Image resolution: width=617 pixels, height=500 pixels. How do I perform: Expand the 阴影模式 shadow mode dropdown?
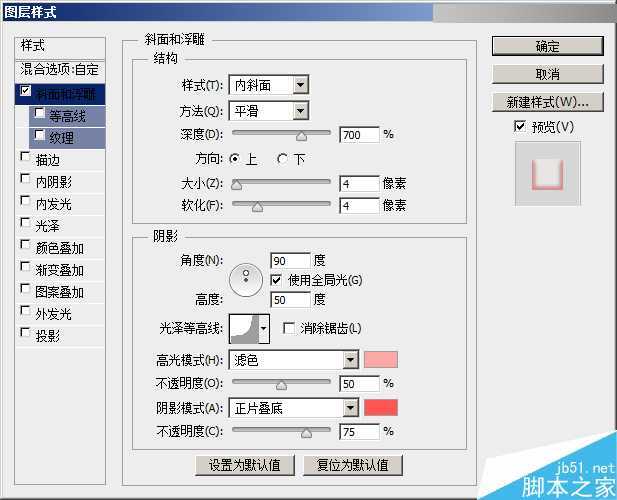(295, 408)
